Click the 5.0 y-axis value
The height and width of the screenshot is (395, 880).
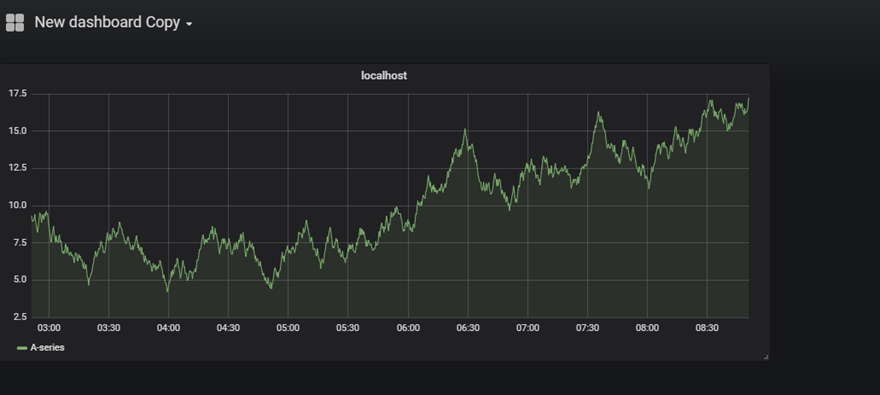20,280
